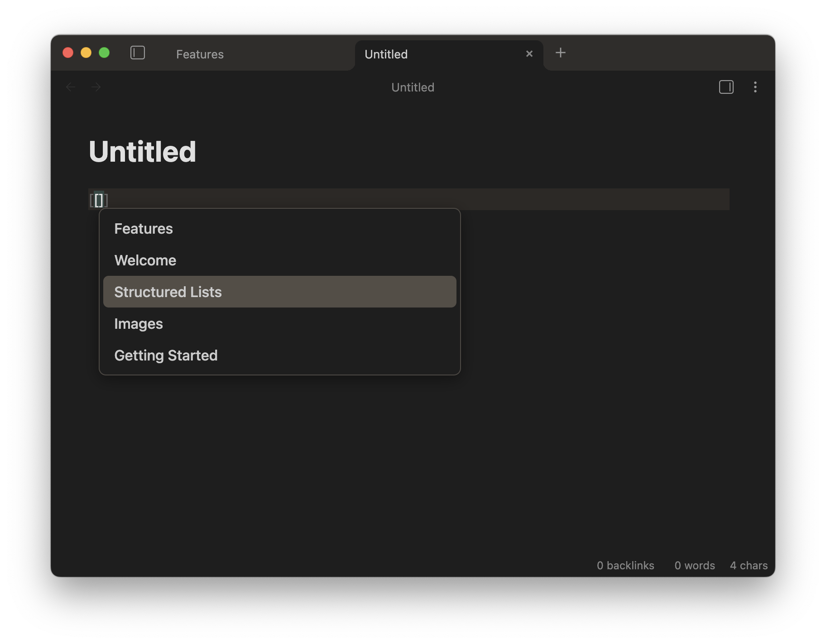
Task: Click the 0 backlinks status item
Action: click(625, 566)
